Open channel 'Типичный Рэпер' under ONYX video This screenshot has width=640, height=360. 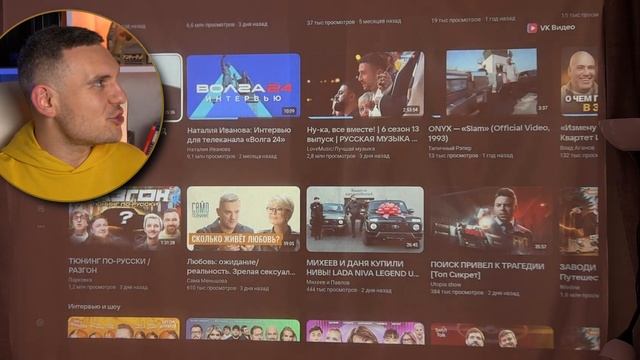click(449, 148)
